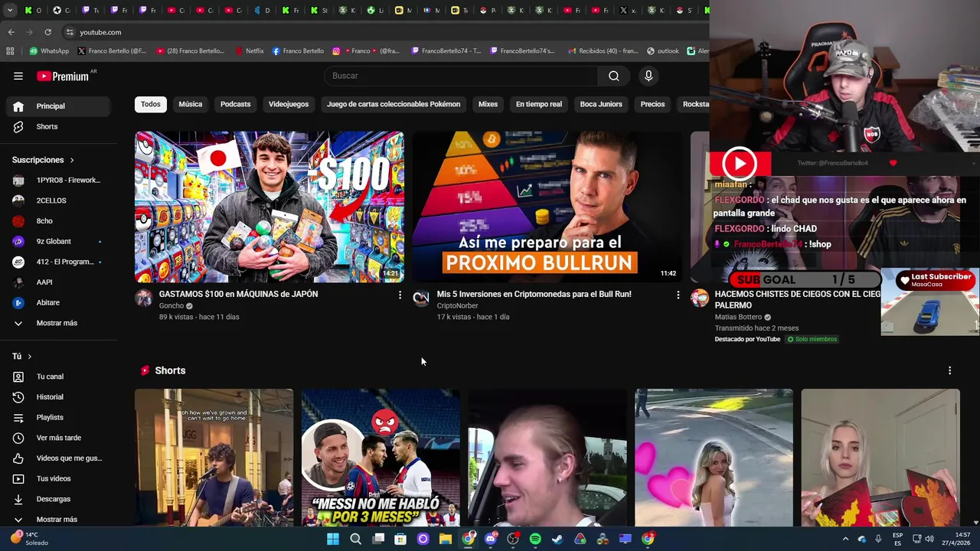This screenshot has height=551, width=980.
Task: Click CriptoNorber channel name link
Action: pyautogui.click(x=457, y=306)
